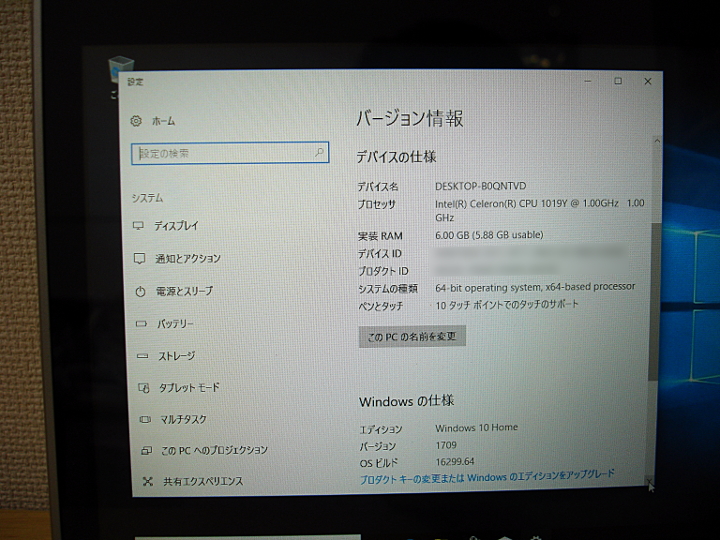The width and height of the screenshot is (720, 540).
Task: Click the scrollbar up arrow
Action: (x=657, y=141)
